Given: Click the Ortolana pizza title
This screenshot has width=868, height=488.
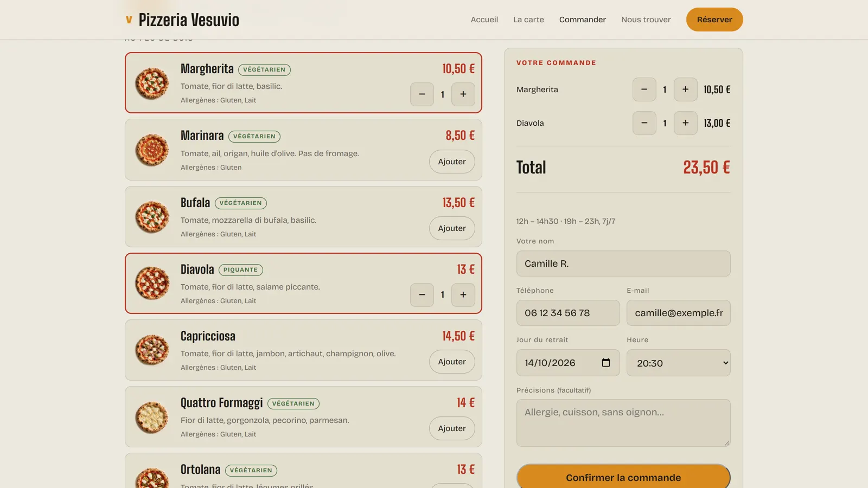Looking at the screenshot, I should tap(201, 470).
